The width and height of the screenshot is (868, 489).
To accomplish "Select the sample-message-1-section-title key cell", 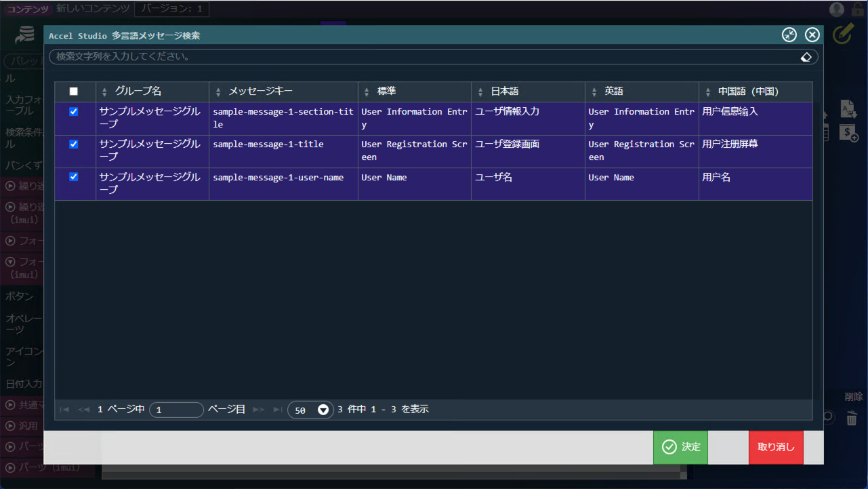I will pos(283,119).
